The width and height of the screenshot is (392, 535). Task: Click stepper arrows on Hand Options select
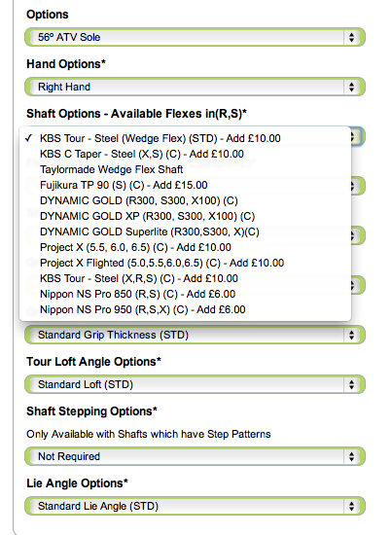click(x=351, y=87)
